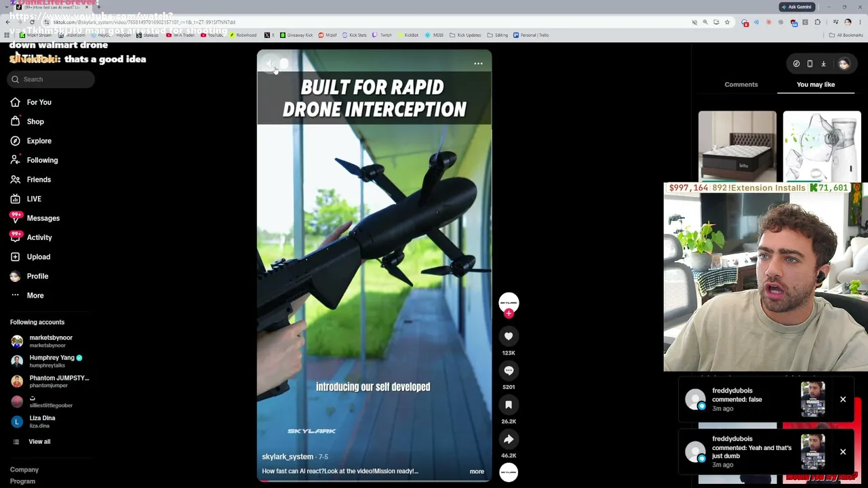Open comments via speech bubble icon
The height and width of the screenshot is (488, 868).
(x=509, y=370)
